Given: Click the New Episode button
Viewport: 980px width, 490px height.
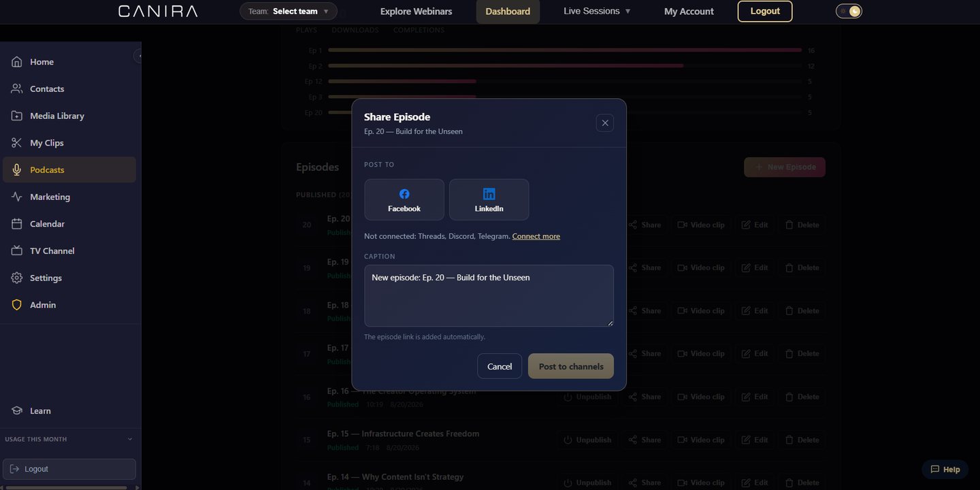Looking at the screenshot, I should point(785,167).
